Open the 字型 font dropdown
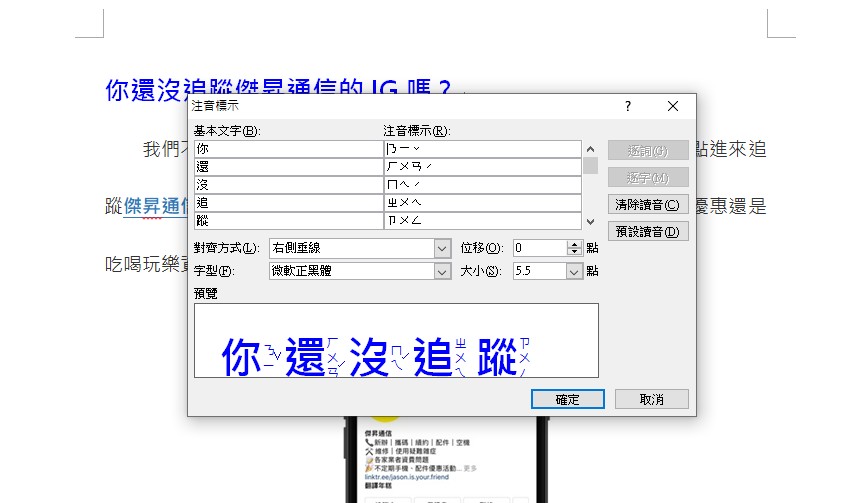Screen dimensions: 848x503 pyautogui.click(x=442, y=271)
